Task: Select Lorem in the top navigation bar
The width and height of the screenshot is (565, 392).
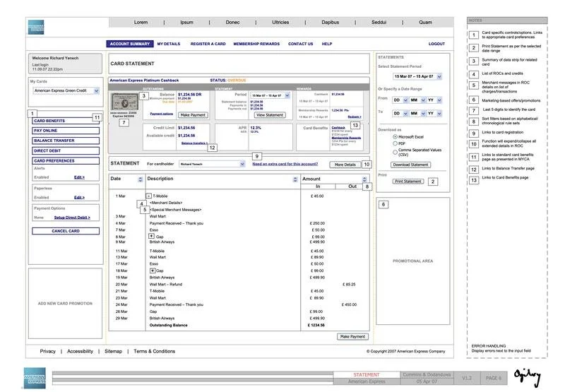Action: point(141,23)
